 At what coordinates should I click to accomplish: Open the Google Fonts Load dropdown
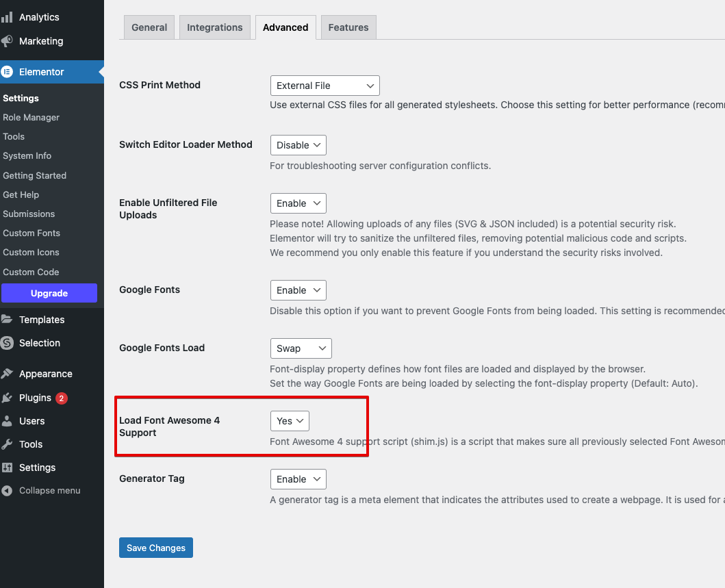(301, 348)
